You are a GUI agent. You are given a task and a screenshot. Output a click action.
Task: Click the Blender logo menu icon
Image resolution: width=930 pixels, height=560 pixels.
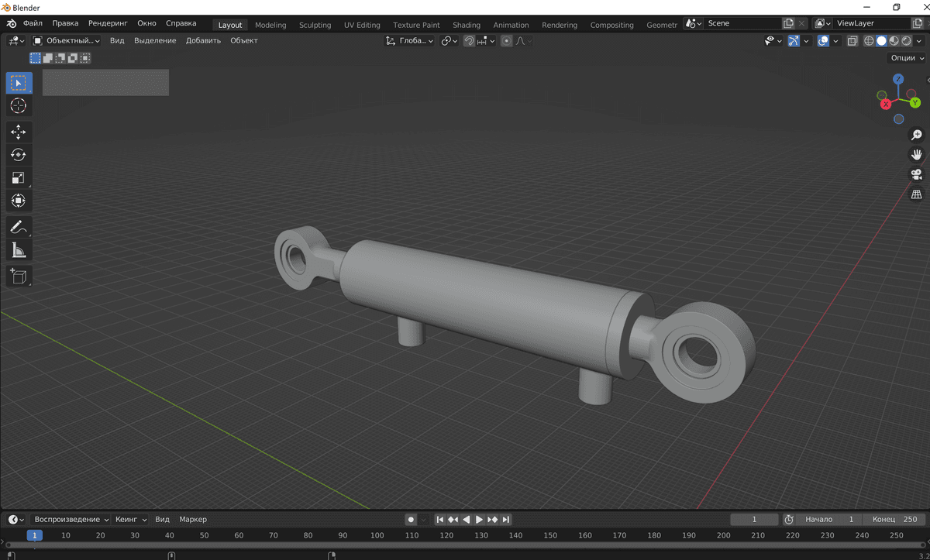tap(12, 23)
